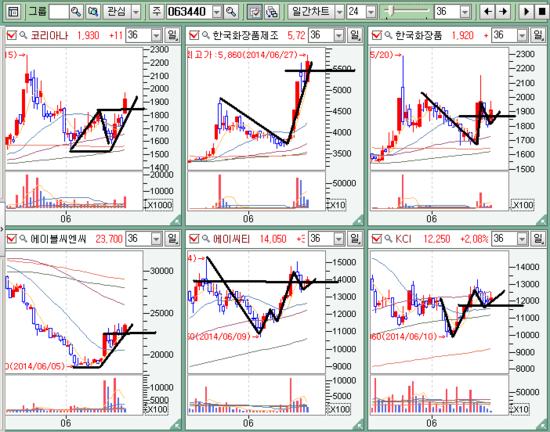Click the KCI price 12,250
Screen dimensions: 550x432
[x=437, y=239]
